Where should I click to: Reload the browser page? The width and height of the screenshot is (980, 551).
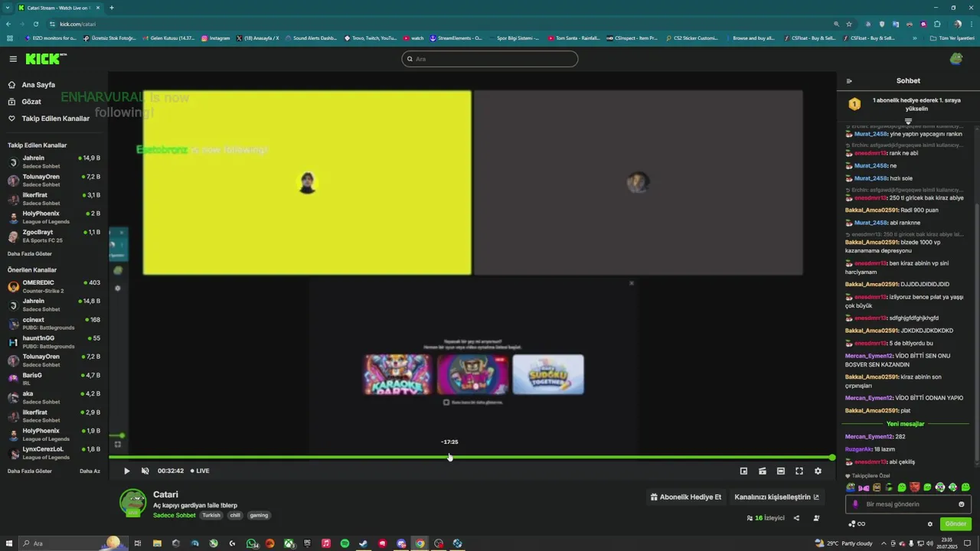pos(35,24)
